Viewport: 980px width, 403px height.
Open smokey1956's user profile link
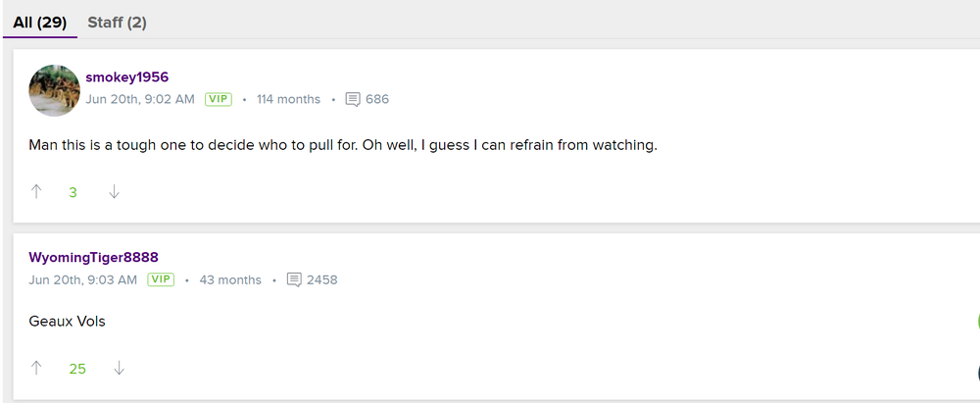127,77
